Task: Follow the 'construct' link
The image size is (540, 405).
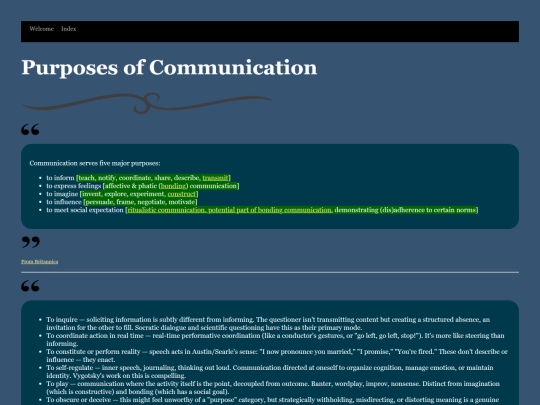Action: (x=181, y=194)
